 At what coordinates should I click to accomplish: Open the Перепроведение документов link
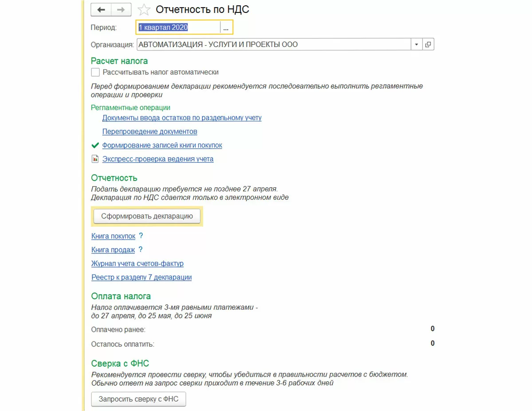tap(150, 132)
